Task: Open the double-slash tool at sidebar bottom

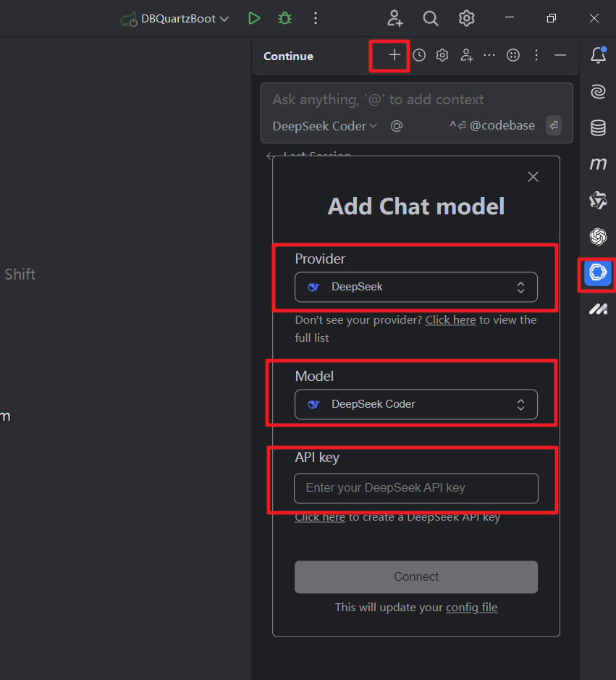Action: [x=598, y=308]
